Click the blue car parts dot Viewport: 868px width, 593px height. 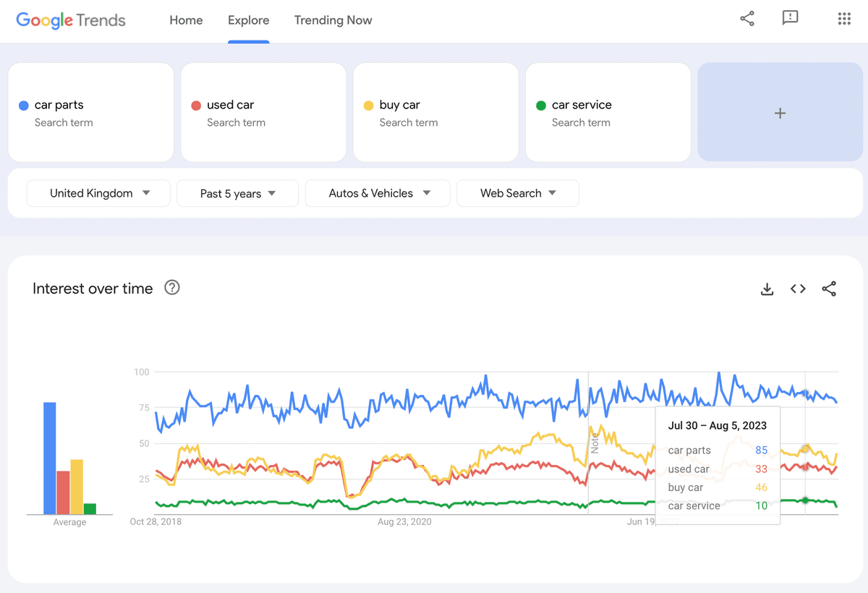[23, 106]
